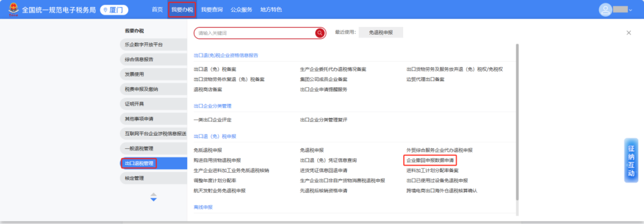Open the 地方特色 top menu
Viewport: 644px width, 224px height.
click(271, 10)
